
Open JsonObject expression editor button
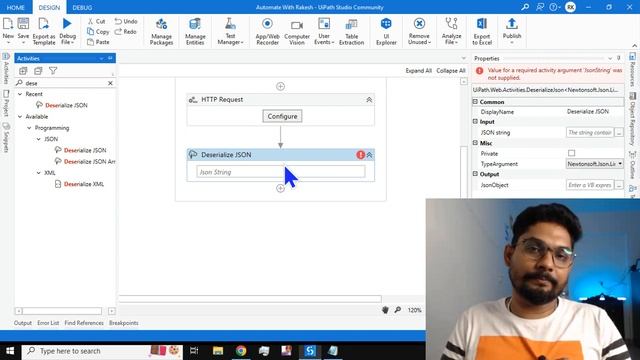point(619,185)
